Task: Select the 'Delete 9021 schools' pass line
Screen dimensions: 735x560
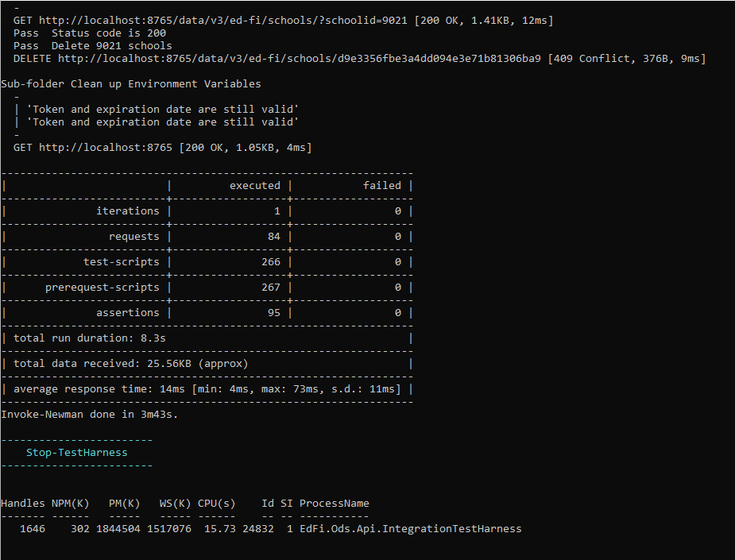Action: pos(93,46)
